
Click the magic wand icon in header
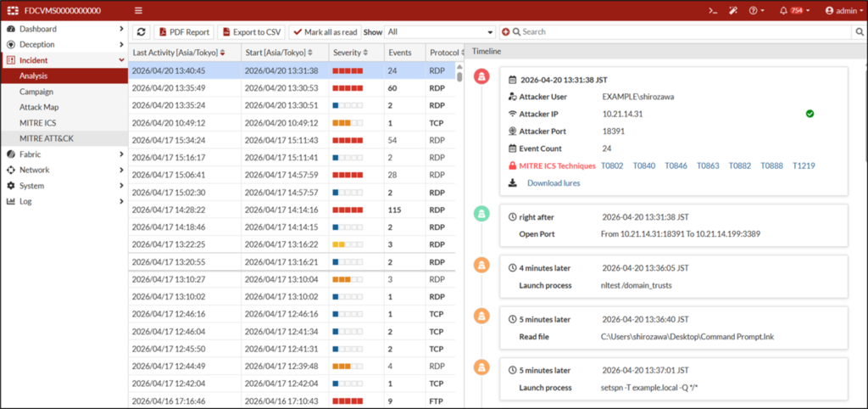(734, 10)
